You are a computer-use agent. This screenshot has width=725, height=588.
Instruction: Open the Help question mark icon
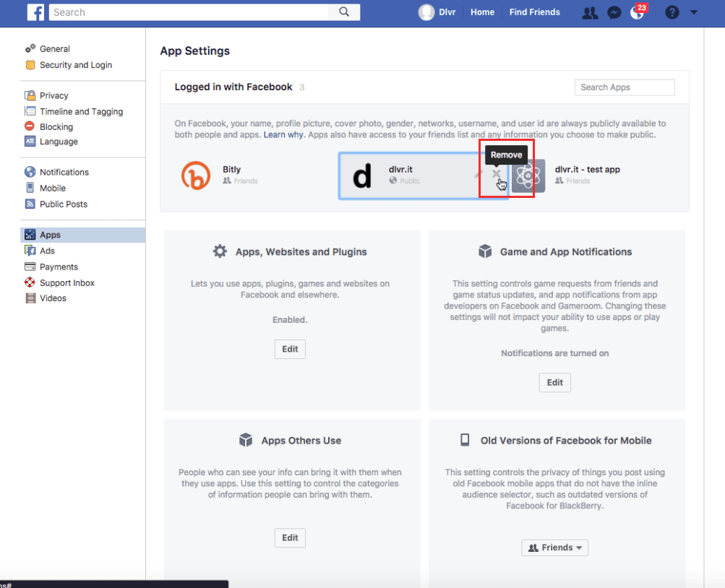click(x=672, y=12)
